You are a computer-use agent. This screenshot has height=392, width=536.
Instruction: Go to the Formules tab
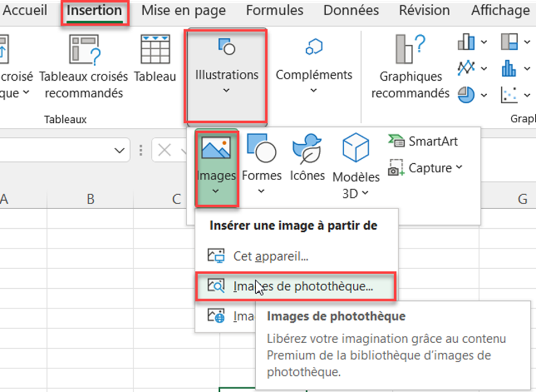point(275,10)
